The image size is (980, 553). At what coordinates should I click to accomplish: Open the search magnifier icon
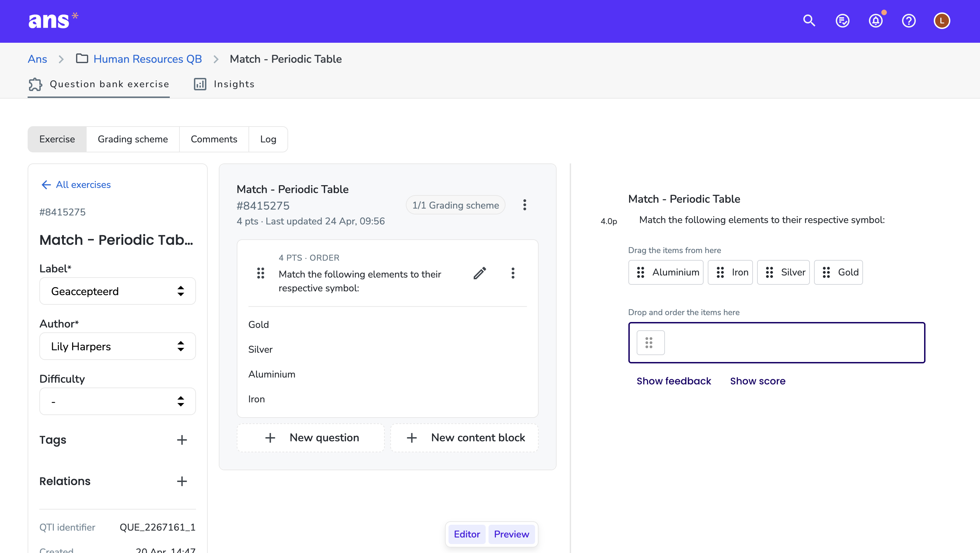tap(809, 21)
